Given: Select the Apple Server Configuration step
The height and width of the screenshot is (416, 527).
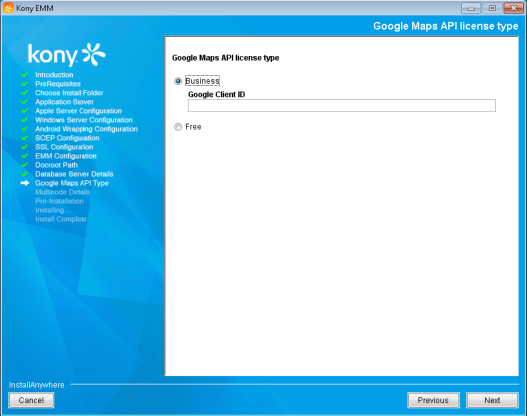Looking at the screenshot, I should (x=78, y=111).
